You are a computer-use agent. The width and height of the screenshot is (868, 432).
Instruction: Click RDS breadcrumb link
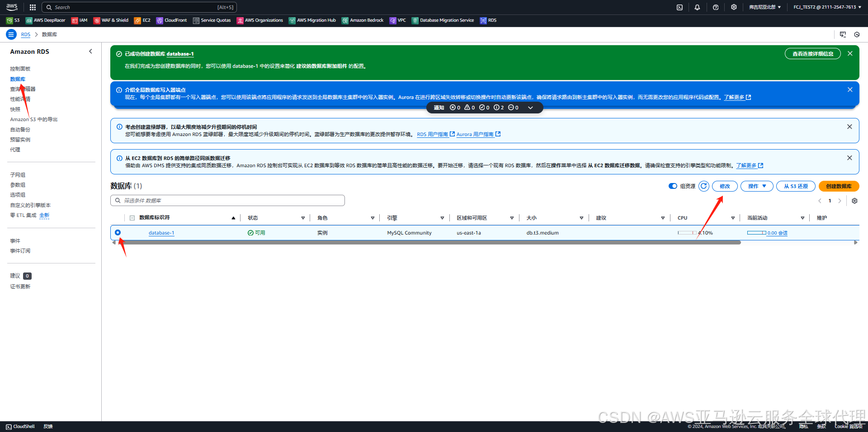pyautogui.click(x=26, y=34)
